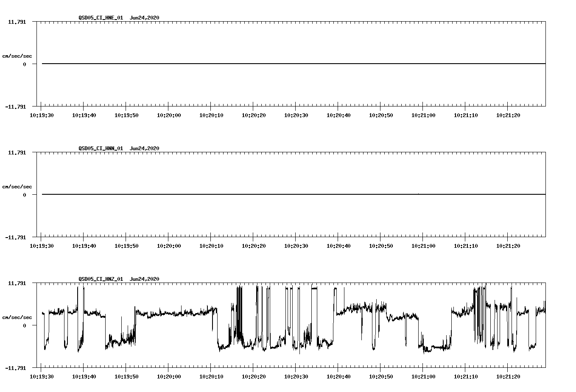Click the 0 axis value on HNN plot
Screen dimensions: 576x392
pyautogui.click(x=25, y=195)
